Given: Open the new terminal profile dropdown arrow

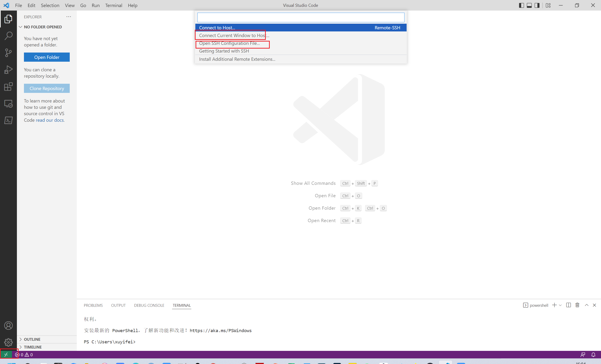Looking at the screenshot, I should point(560,305).
